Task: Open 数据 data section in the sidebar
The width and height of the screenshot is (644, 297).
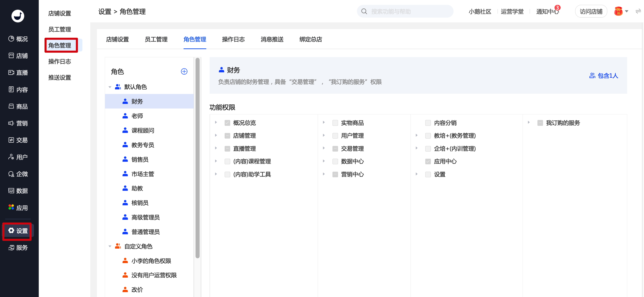Action: coord(18,191)
